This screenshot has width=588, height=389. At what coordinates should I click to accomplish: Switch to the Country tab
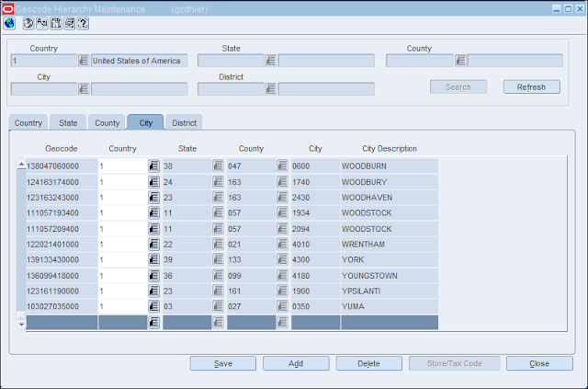(28, 123)
